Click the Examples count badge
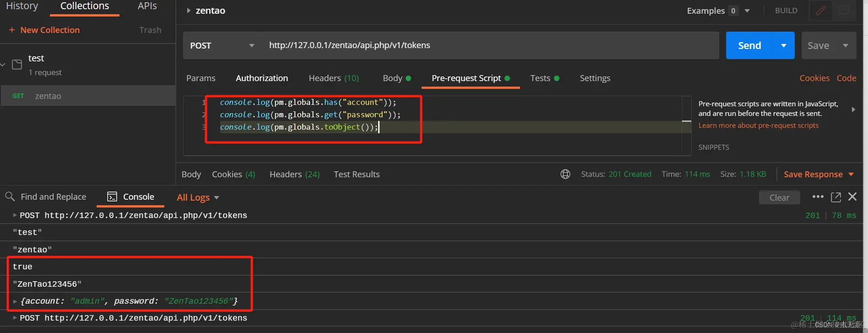The height and width of the screenshot is (333, 868). tap(733, 11)
